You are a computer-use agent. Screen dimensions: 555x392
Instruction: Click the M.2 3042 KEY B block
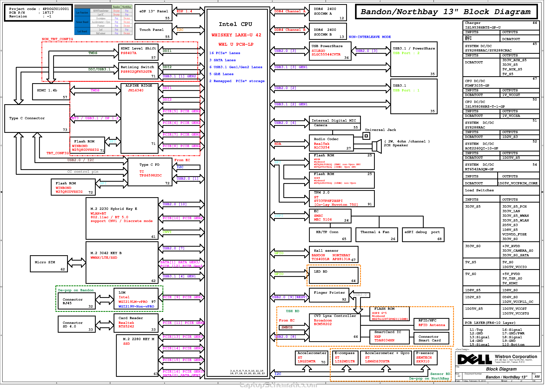(122, 263)
